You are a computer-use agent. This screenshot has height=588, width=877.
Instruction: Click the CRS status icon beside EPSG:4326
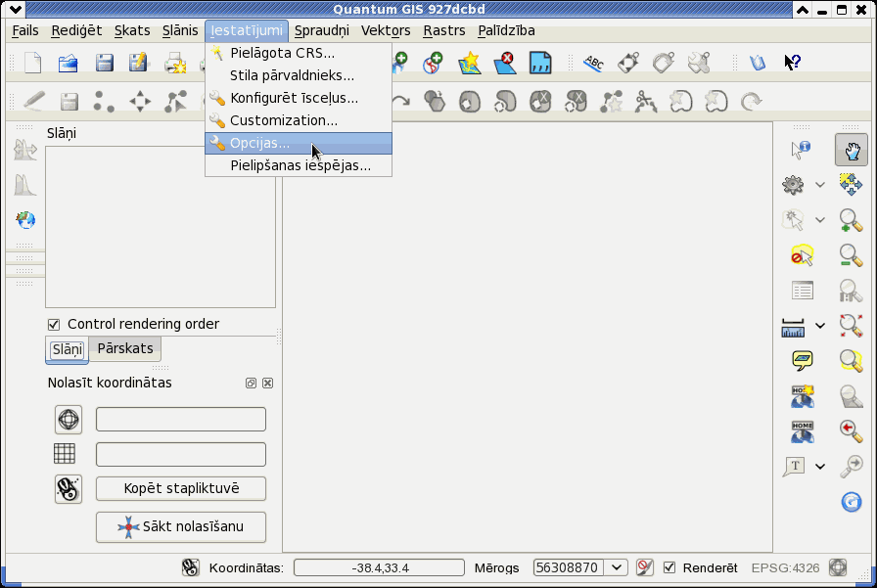click(x=838, y=567)
